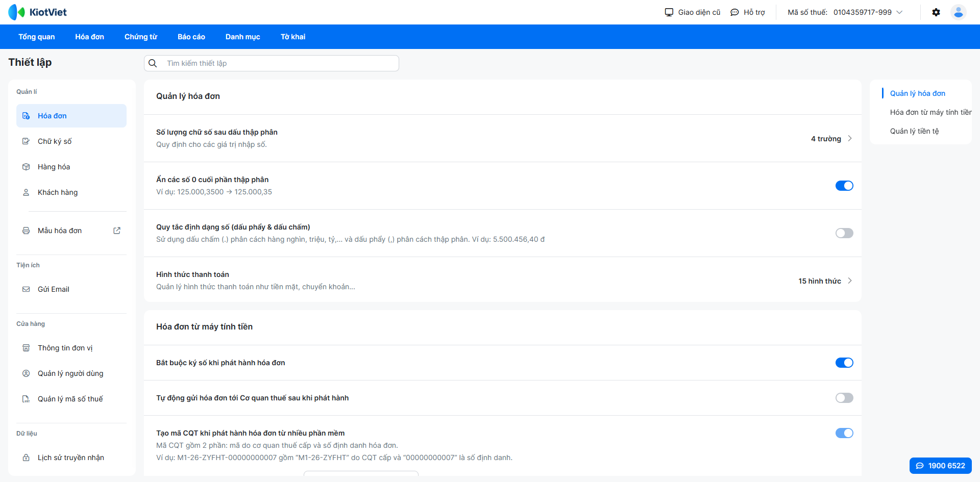The height and width of the screenshot is (482, 980).
Task: Click the chat bubble icon beside Hỗ trợ
Action: [734, 12]
